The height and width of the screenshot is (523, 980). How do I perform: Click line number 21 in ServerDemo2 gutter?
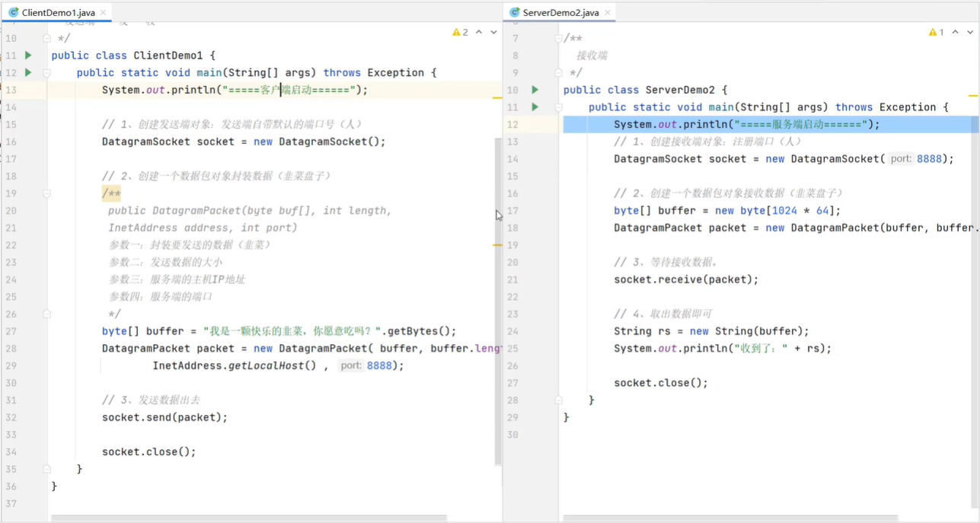[512, 279]
